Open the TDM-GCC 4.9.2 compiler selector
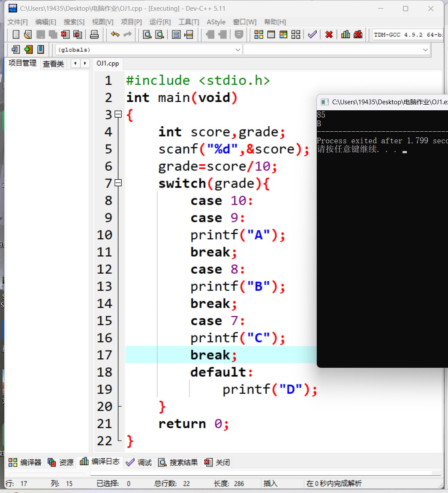Screen dimensions: 448x493 click(407, 35)
